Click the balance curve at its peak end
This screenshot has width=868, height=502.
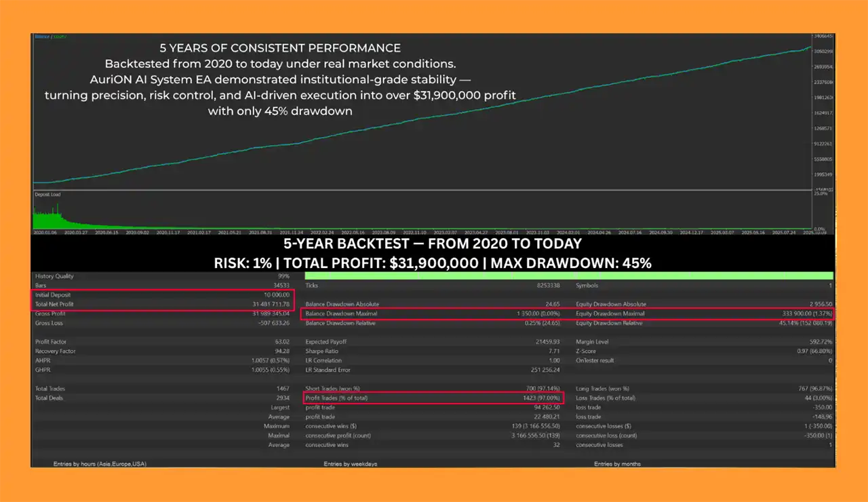pyautogui.click(x=808, y=47)
